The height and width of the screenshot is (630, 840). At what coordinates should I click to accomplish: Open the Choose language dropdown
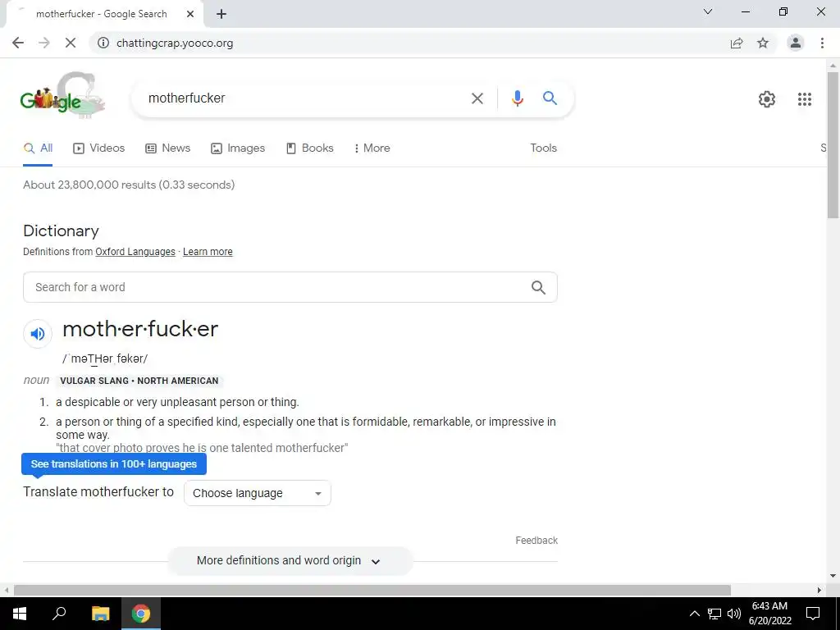tap(257, 493)
